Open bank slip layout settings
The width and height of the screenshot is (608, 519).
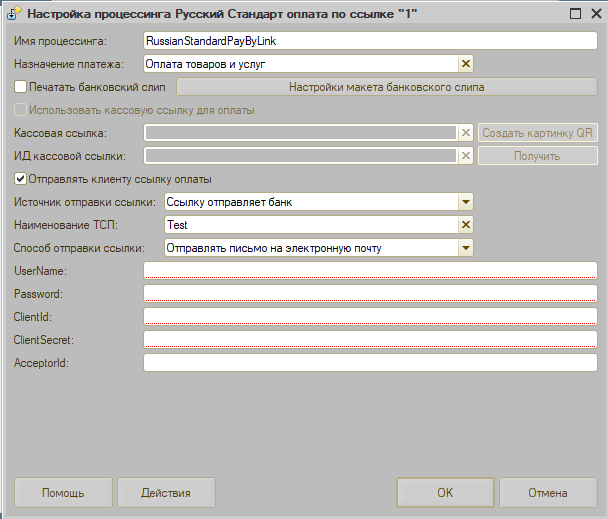386,87
